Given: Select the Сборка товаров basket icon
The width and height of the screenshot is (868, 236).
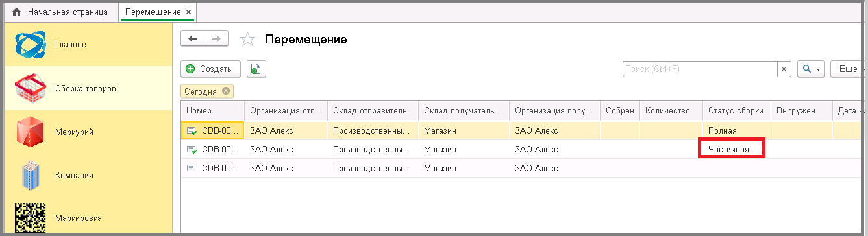Looking at the screenshot, I should [x=31, y=88].
